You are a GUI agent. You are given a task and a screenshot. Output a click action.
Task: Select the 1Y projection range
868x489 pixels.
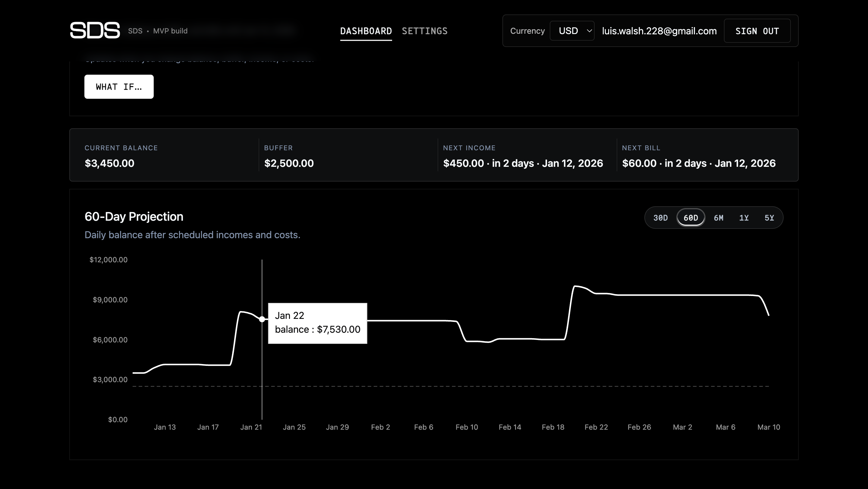744,218
